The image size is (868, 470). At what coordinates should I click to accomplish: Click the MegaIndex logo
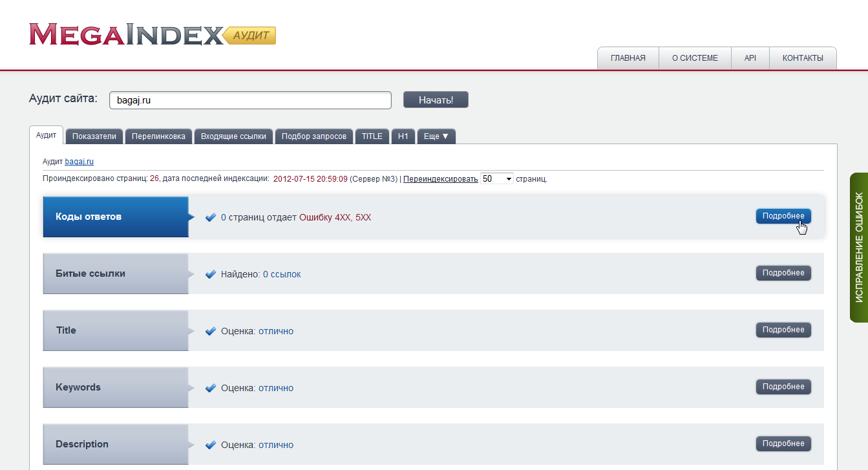click(x=153, y=34)
